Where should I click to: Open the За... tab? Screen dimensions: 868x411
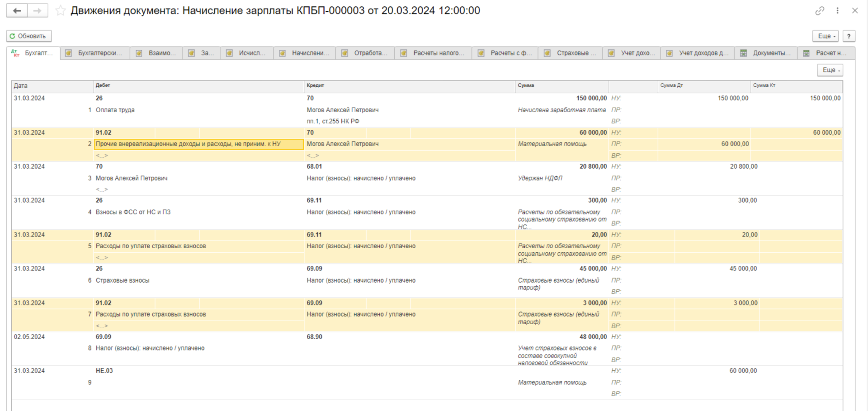pos(202,53)
